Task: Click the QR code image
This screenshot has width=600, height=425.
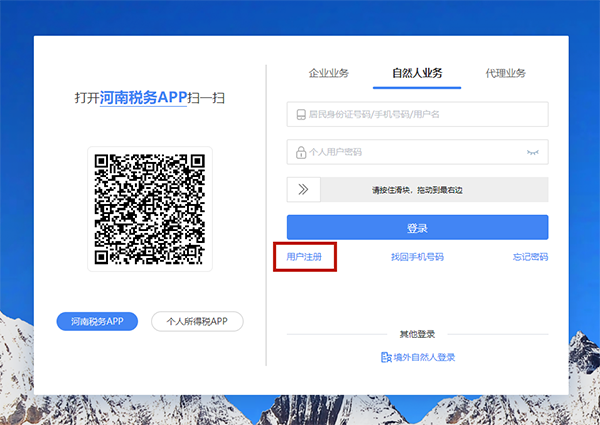Action: [150, 209]
